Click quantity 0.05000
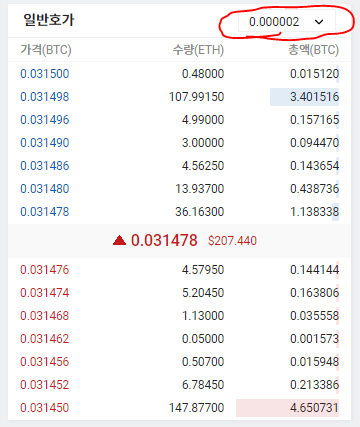Screen dimensions: 360x427 tap(203, 339)
